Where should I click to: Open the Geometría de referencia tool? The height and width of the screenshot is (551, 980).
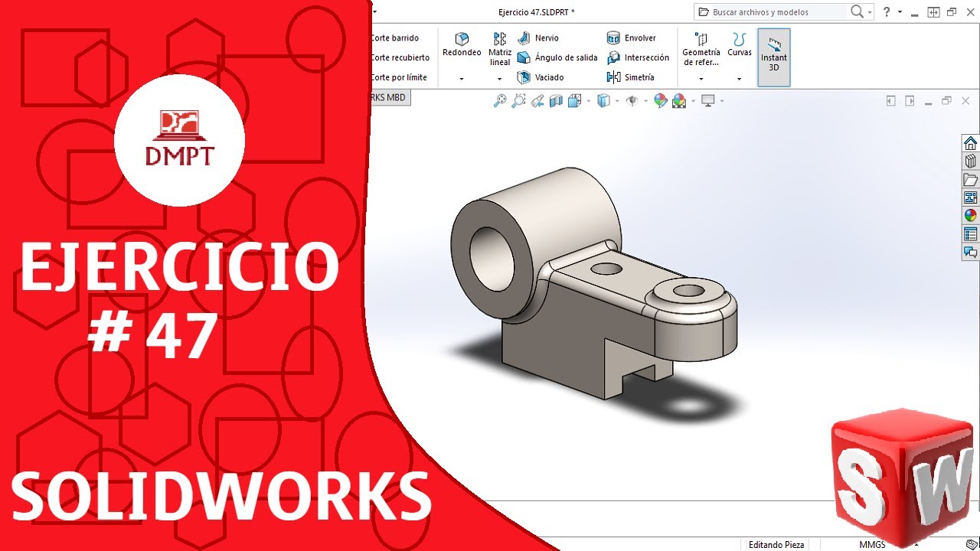[701, 49]
